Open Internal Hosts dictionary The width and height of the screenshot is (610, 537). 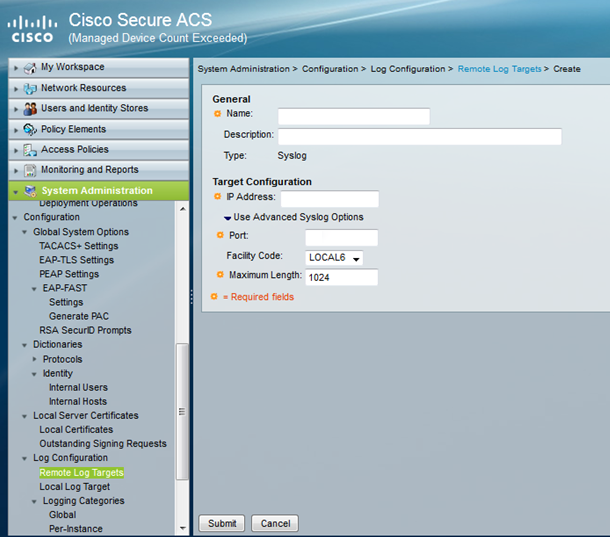pyautogui.click(x=78, y=402)
